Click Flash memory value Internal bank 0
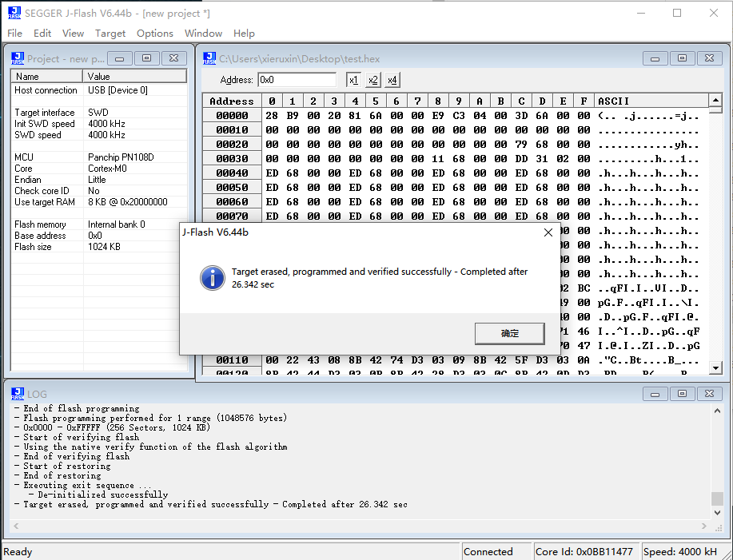Viewport: 733px width, 560px height. 117,224
